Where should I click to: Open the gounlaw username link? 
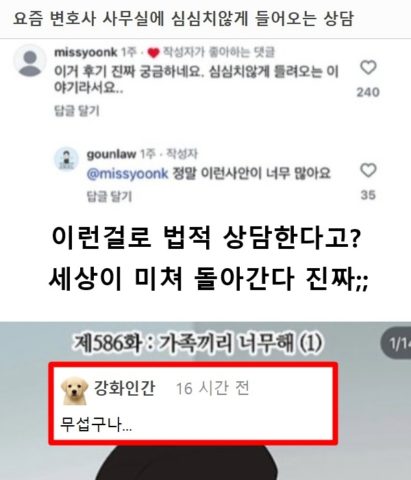(111, 154)
